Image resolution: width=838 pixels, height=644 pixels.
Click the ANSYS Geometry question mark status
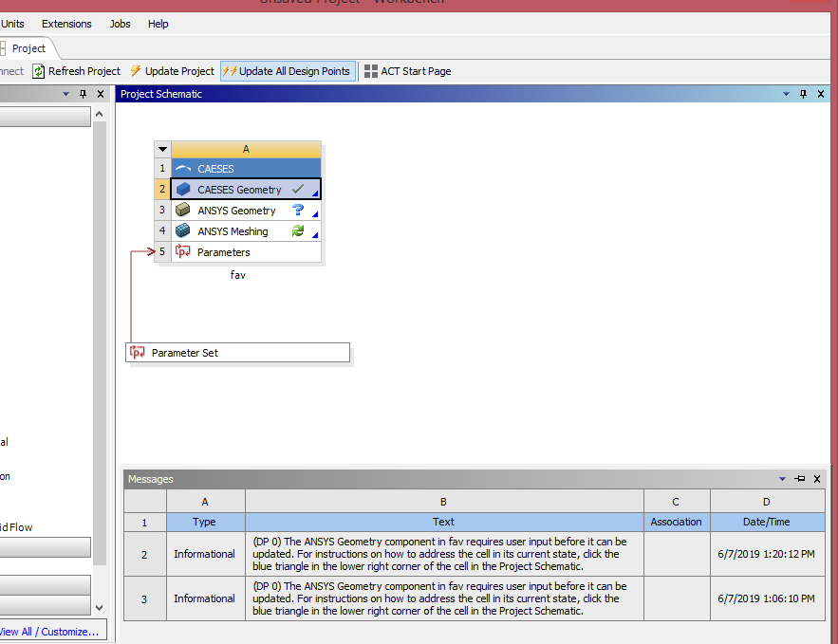[298, 210]
